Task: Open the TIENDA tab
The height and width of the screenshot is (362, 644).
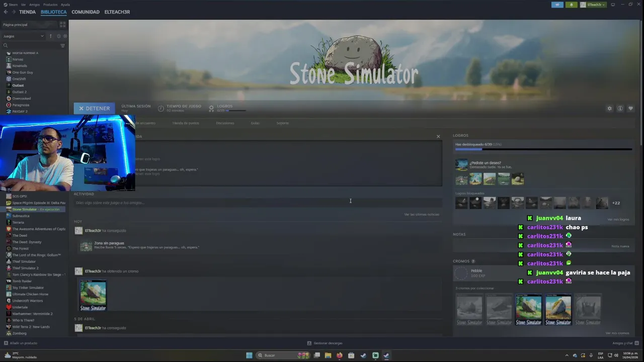Action: point(27,12)
